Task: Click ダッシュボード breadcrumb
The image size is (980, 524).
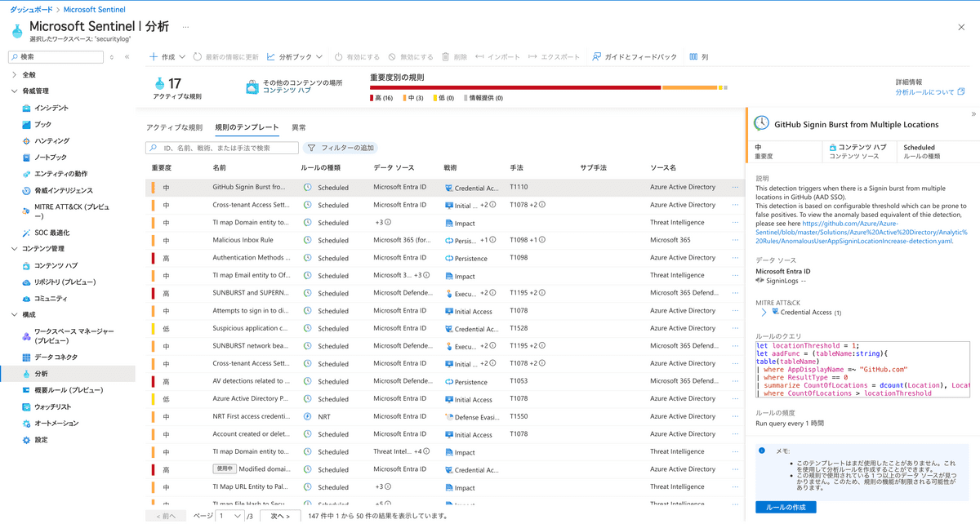Action: (x=32, y=9)
